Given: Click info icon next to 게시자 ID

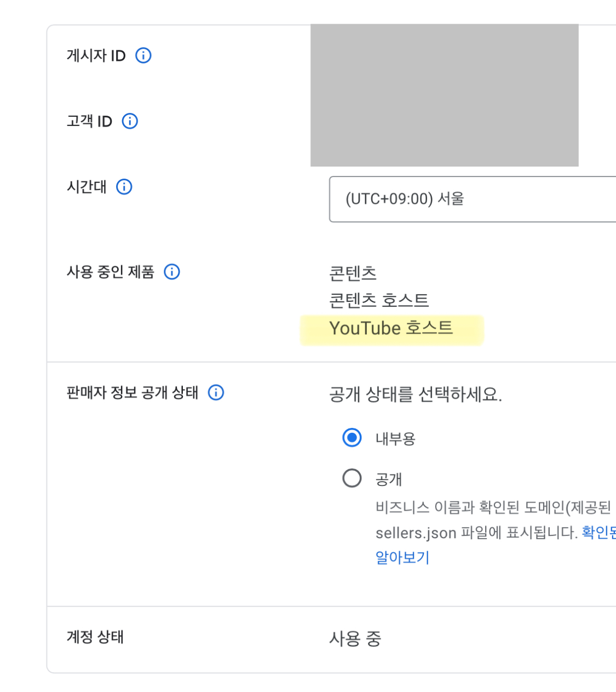Looking at the screenshot, I should (143, 55).
